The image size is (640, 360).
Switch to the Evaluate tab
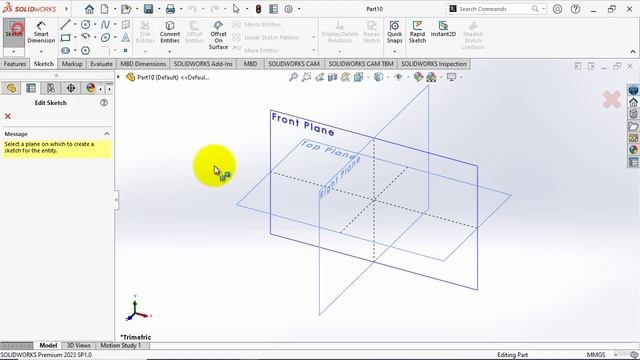pyautogui.click(x=101, y=64)
